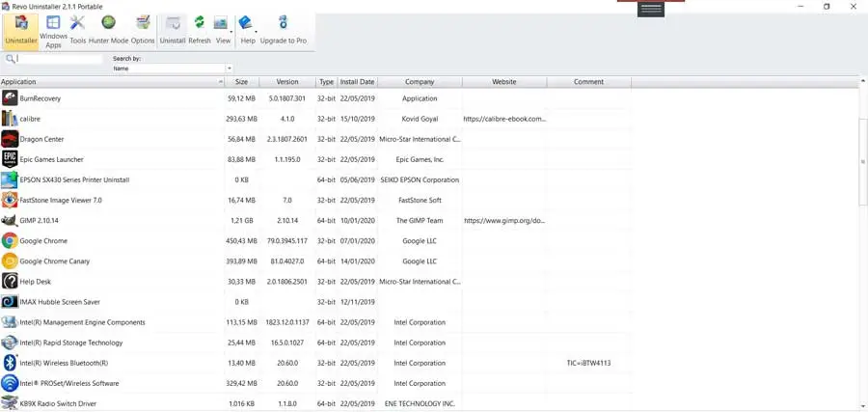The image size is (868, 412).
Task: Open the Windows Apps section
Action: click(53, 30)
